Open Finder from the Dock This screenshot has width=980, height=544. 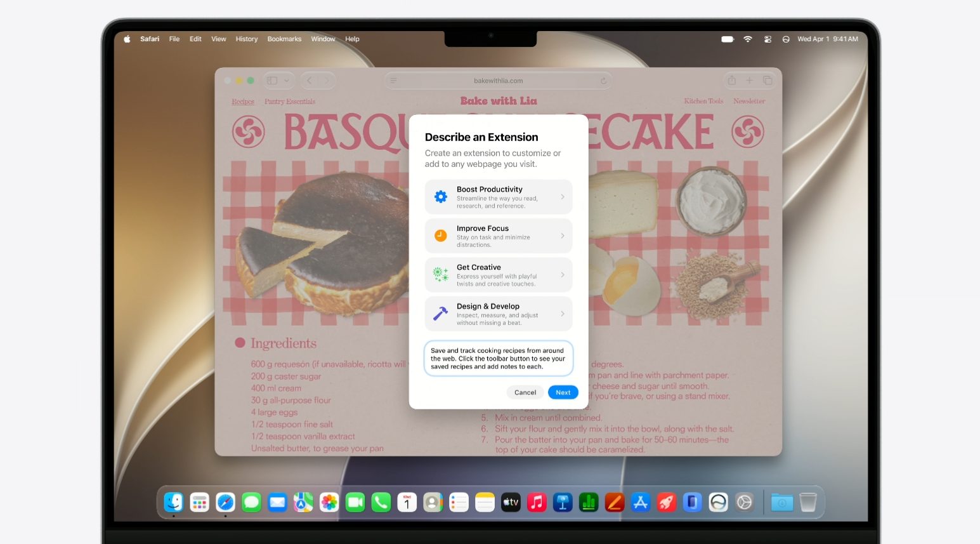[173, 503]
